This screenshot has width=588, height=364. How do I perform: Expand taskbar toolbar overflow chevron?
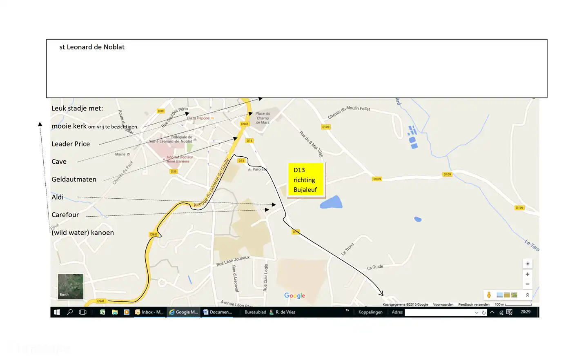347,311
